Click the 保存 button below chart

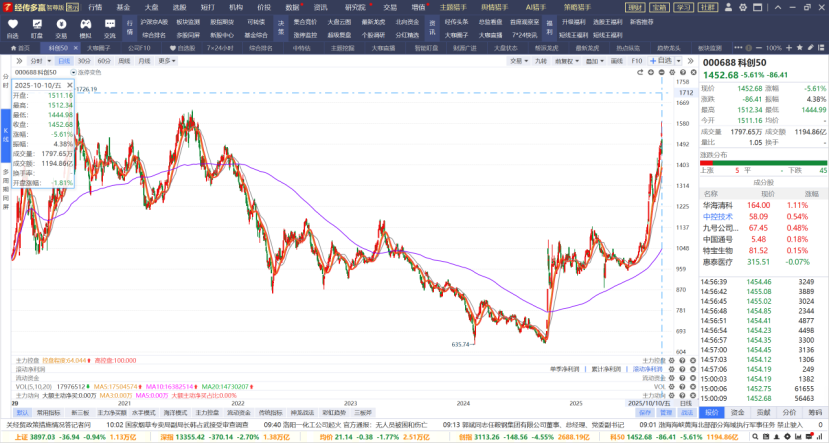[x=645, y=412]
